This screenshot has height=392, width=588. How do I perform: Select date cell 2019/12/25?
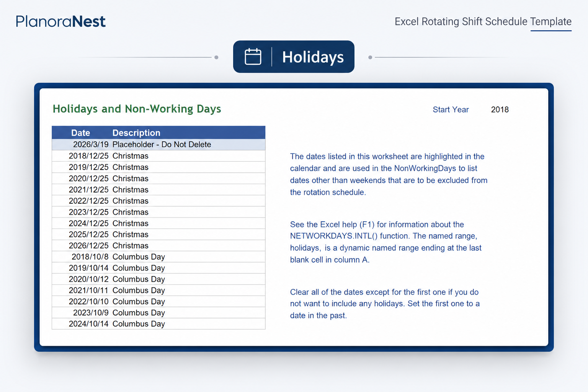pos(89,167)
